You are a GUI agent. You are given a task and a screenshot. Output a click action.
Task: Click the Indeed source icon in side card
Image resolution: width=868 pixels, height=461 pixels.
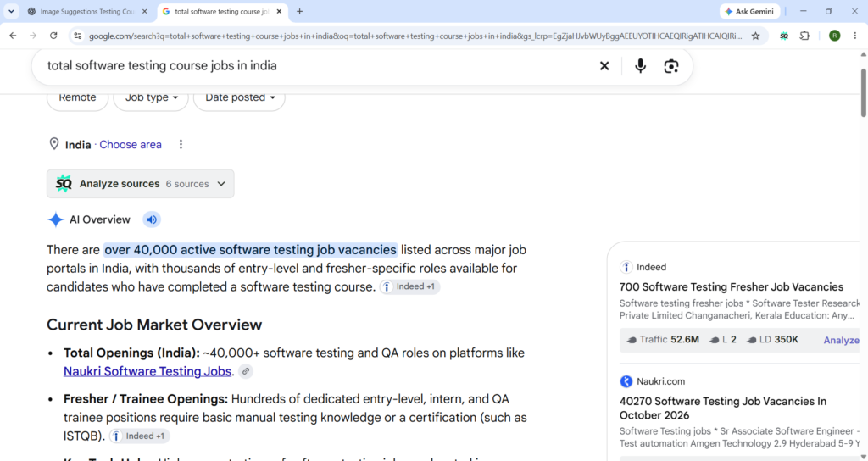pyautogui.click(x=626, y=267)
